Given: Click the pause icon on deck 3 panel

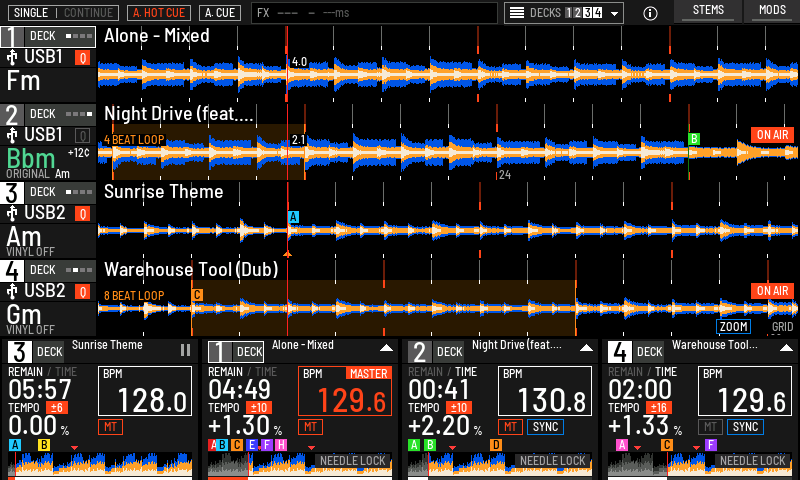Looking at the screenshot, I should [185, 350].
